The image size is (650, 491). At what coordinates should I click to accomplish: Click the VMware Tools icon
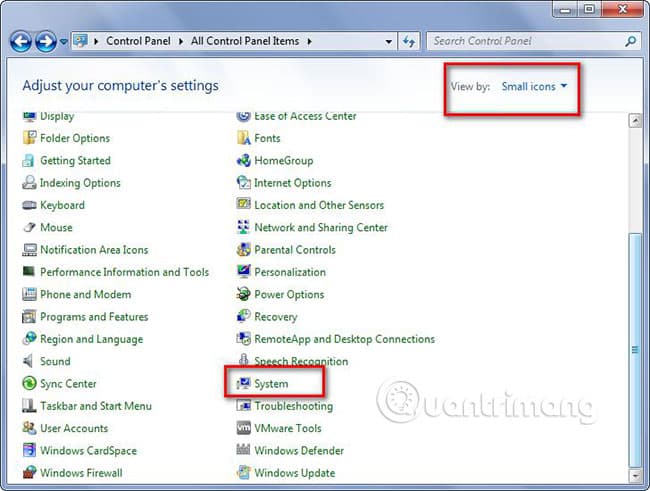[243, 428]
